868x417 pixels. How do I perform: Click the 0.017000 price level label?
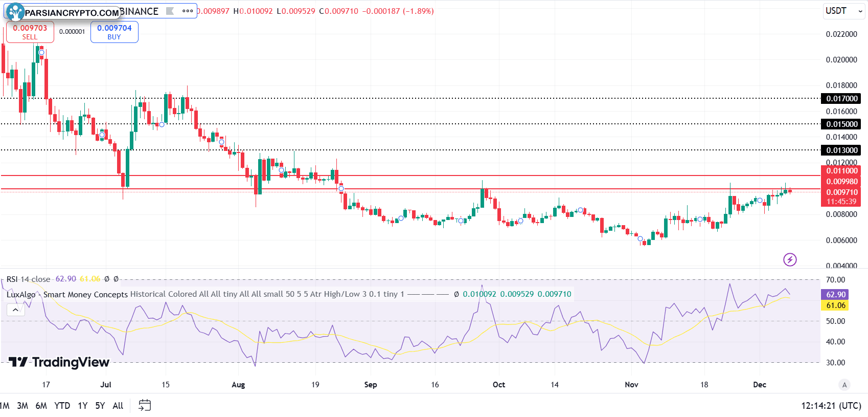[841, 98]
